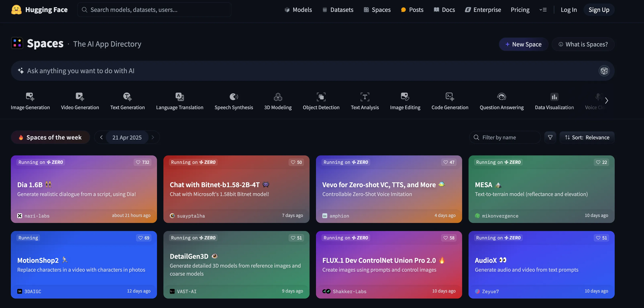This screenshot has height=308, width=644.
Task: Click the Sign Up button
Action: click(599, 10)
